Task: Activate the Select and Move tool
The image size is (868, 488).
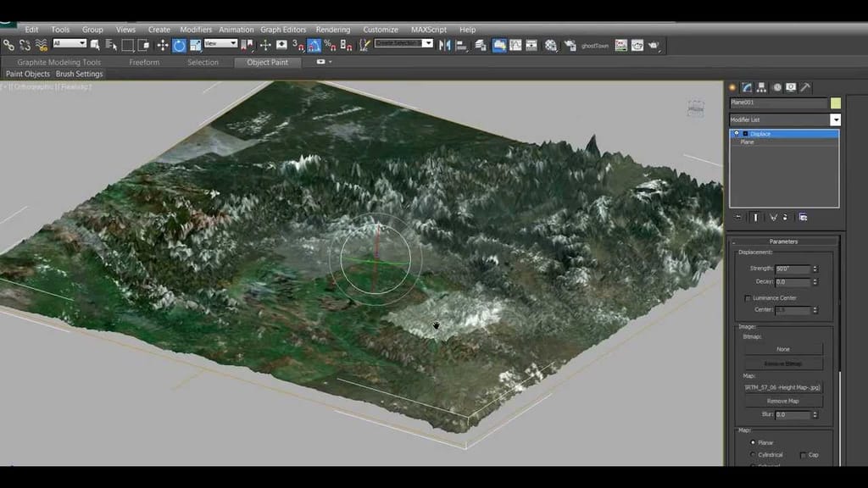Action: pyautogui.click(x=161, y=44)
